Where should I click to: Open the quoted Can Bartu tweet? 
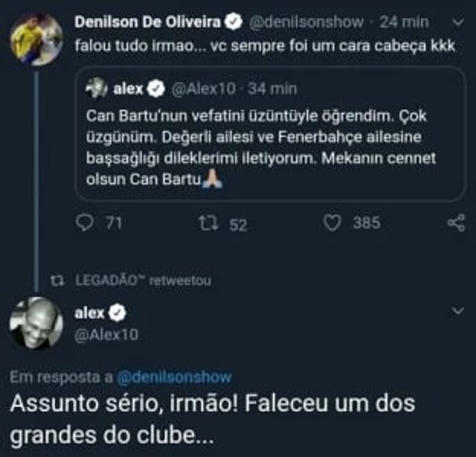pyautogui.click(x=271, y=145)
